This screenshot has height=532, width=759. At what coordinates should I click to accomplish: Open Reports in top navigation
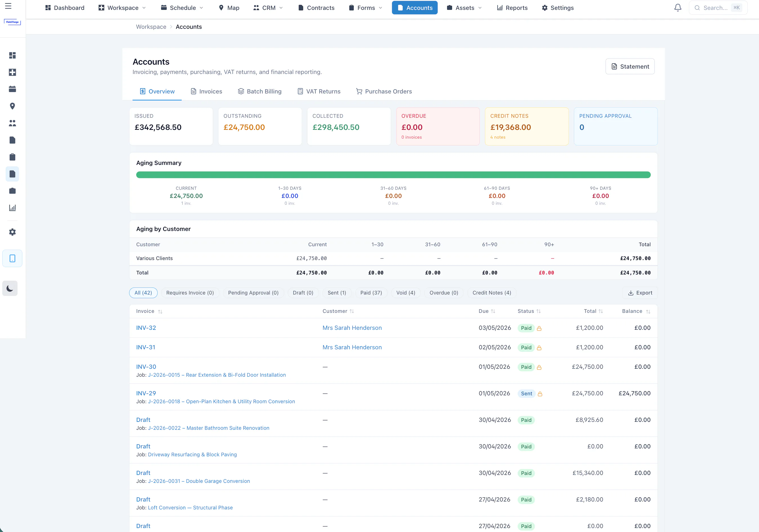pyautogui.click(x=512, y=8)
